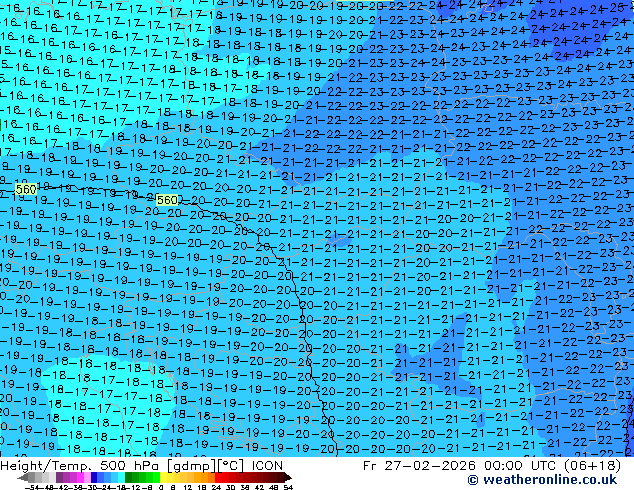
Task: Click the dark green swatch on the legend
Action: point(128,477)
